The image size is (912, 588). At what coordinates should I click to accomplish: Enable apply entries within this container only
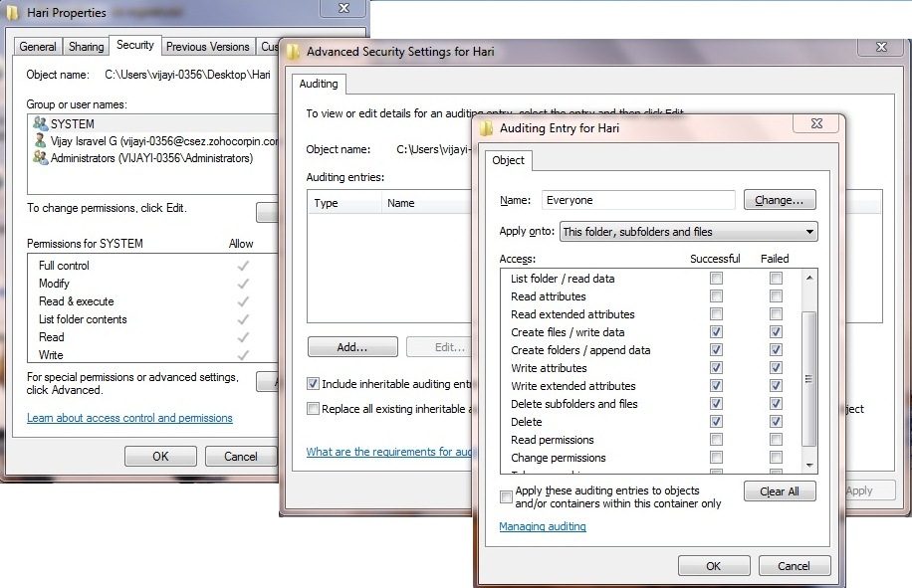click(506, 496)
